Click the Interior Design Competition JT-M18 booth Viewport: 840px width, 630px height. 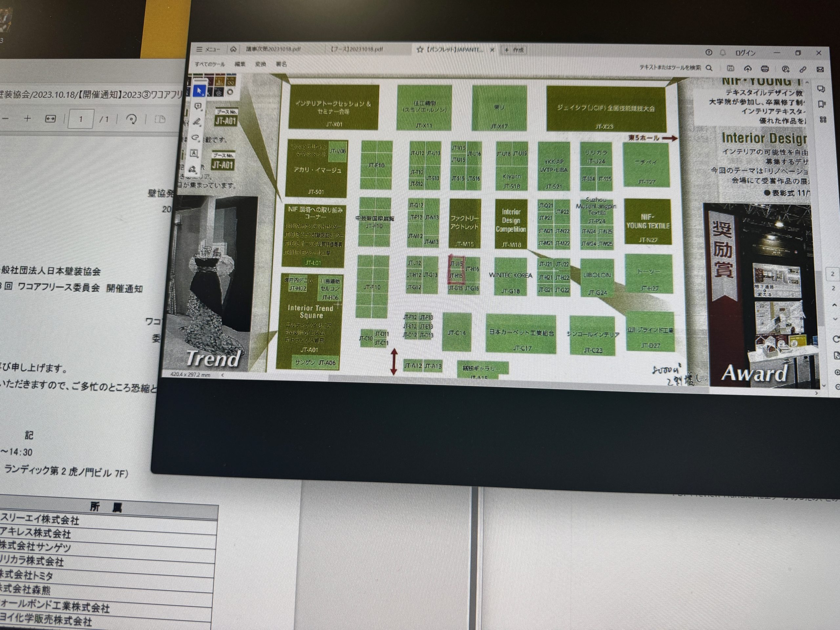511,223
